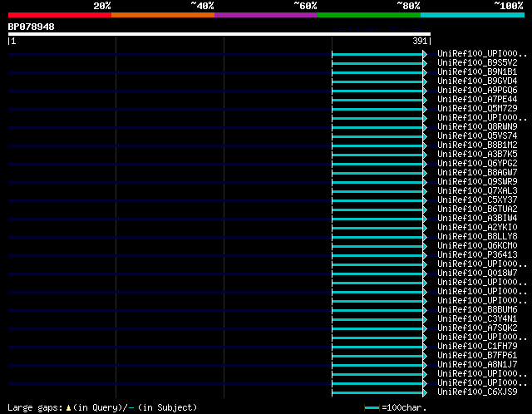This screenshot has height=414, width=532.
Task: Click the cyan alignment bar for C3Y4N1
Action: click(377, 320)
